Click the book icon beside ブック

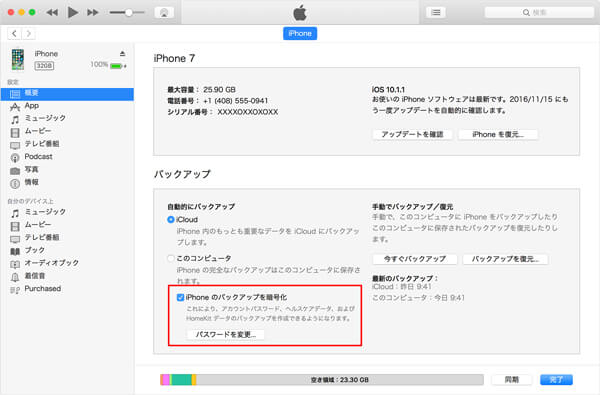(15, 251)
